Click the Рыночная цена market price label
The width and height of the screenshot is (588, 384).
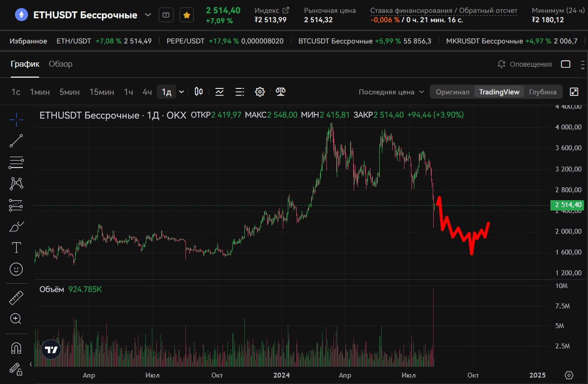tap(330, 10)
